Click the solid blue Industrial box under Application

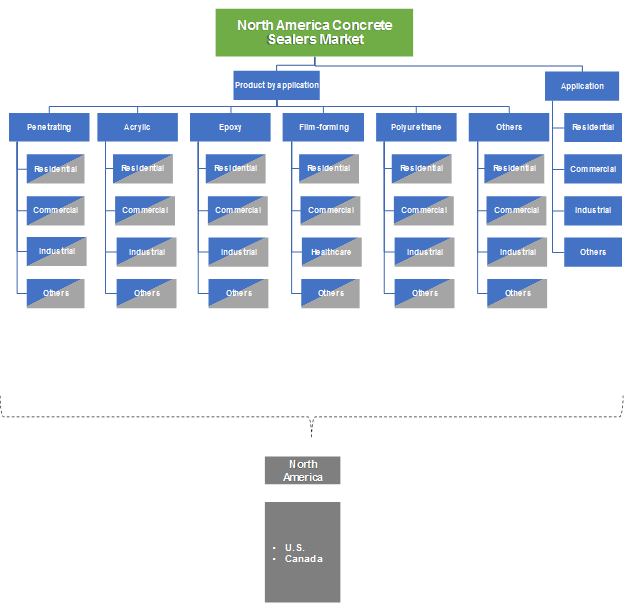click(592, 210)
